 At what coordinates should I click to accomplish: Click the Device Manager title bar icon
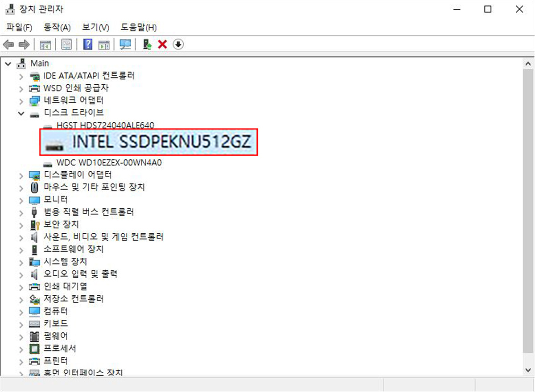[x=11, y=9]
